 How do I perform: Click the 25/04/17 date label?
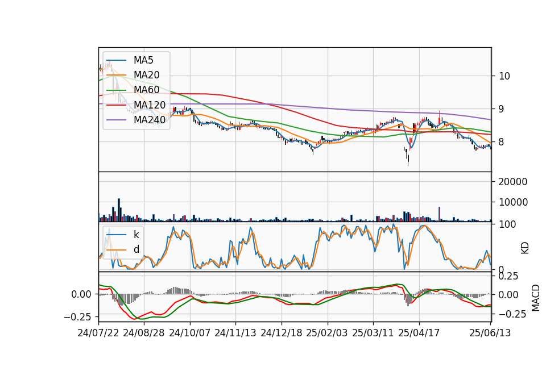[x=419, y=333]
